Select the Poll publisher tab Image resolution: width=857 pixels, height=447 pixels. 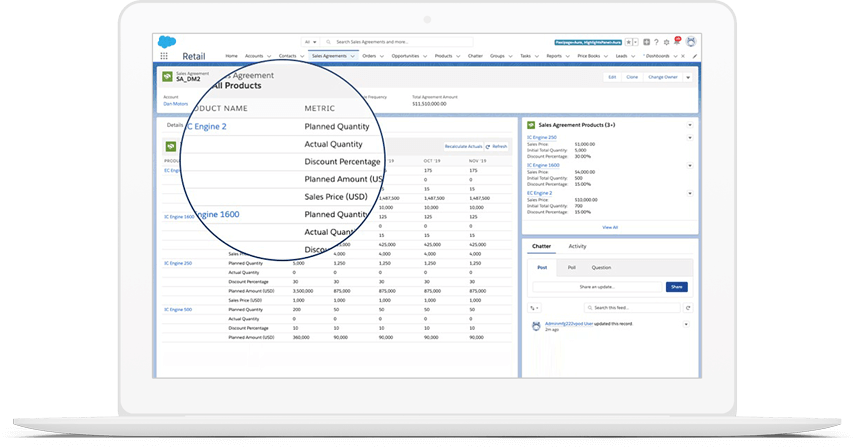coord(572,268)
